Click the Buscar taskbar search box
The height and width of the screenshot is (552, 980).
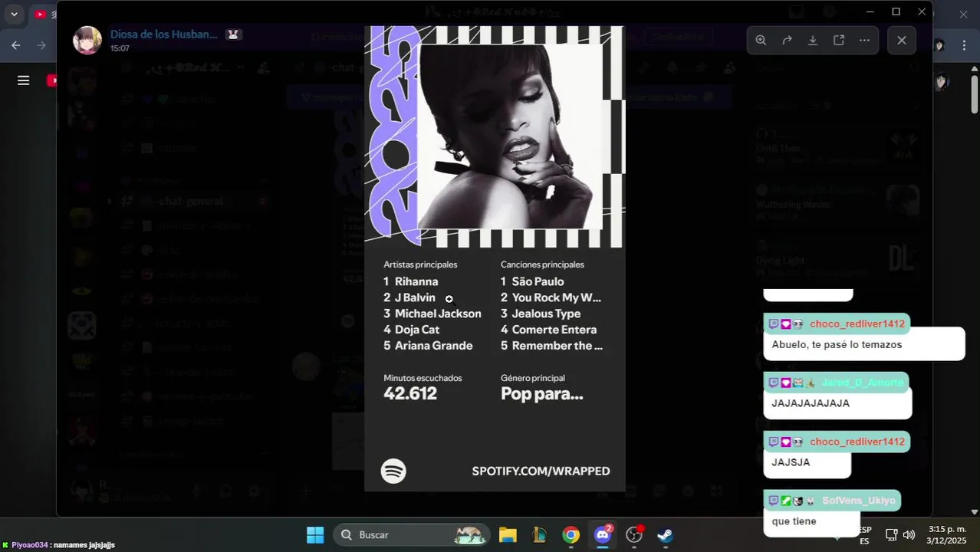pyautogui.click(x=412, y=534)
